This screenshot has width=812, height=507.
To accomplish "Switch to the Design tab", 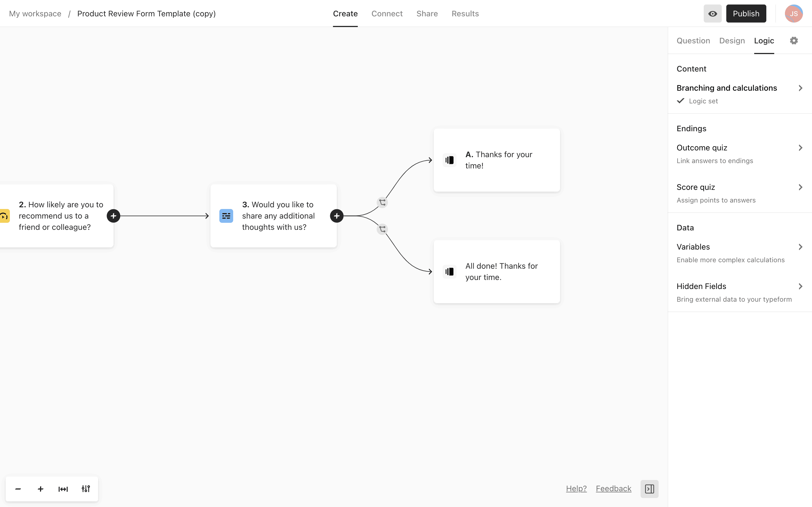I will click(732, 41).
